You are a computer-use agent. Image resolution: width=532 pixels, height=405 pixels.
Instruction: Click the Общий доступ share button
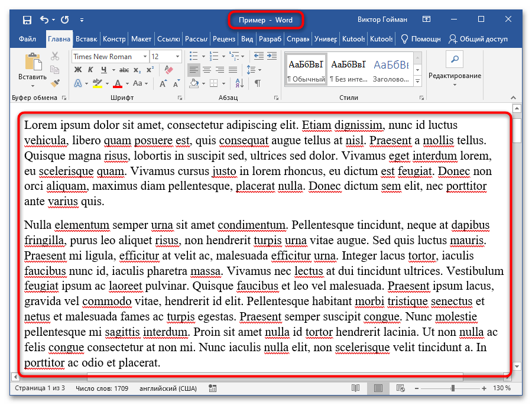pyautogui.click(x=478, y=39)
